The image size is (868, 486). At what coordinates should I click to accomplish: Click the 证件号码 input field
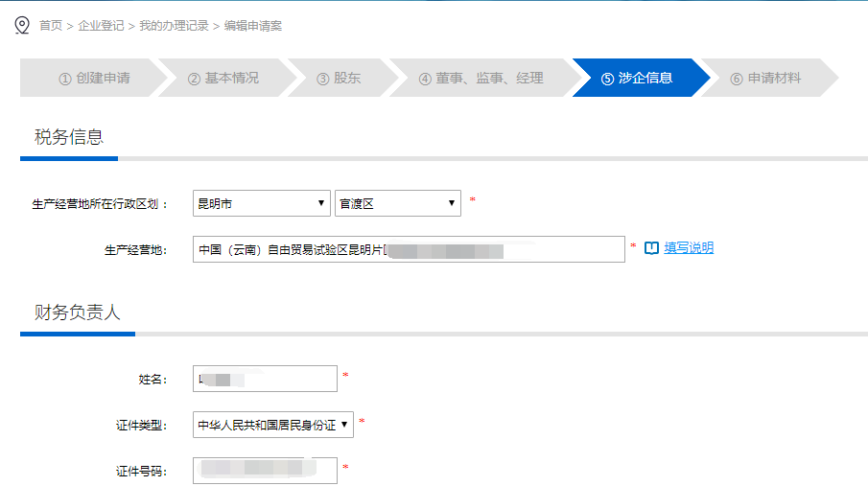(265, 471)
